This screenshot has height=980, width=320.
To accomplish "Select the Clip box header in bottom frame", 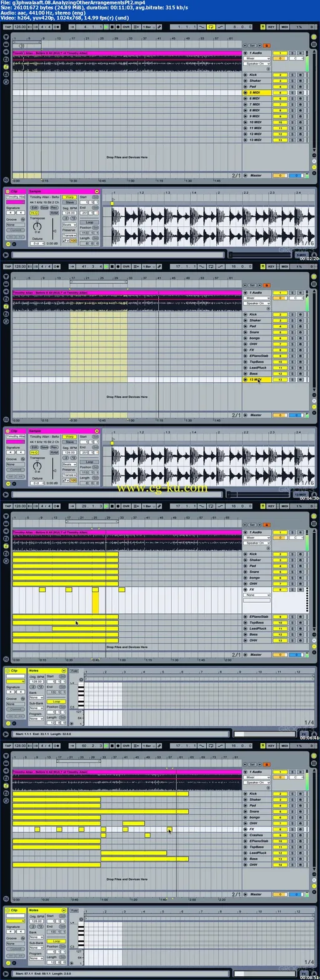I will 16,910.
